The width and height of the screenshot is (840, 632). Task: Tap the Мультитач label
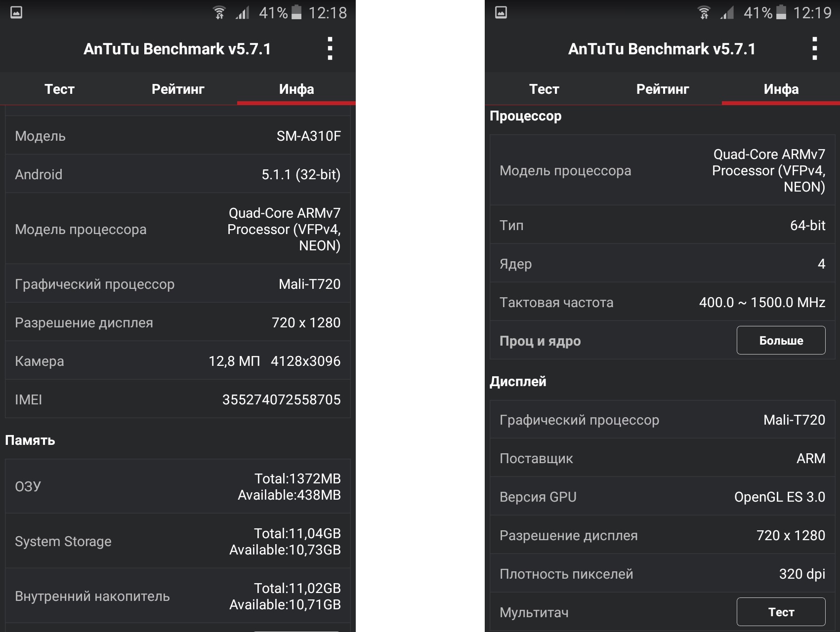tap(534, 613)
